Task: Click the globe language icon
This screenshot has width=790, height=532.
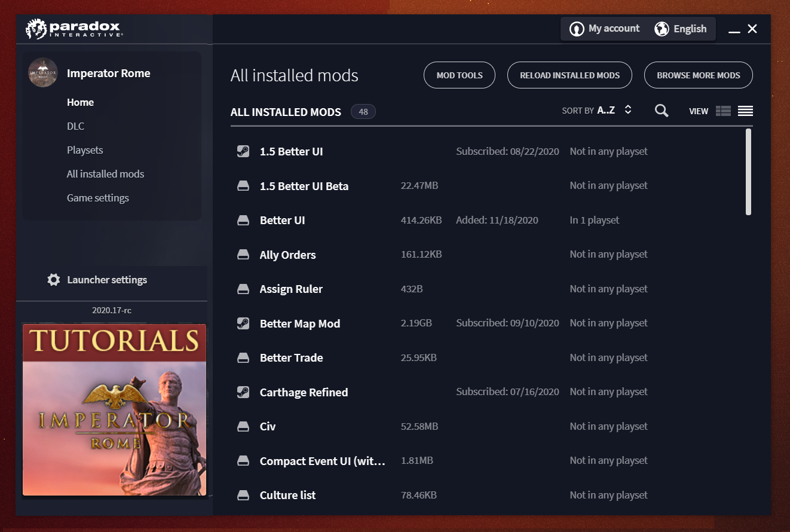Action: coord(662,29)
